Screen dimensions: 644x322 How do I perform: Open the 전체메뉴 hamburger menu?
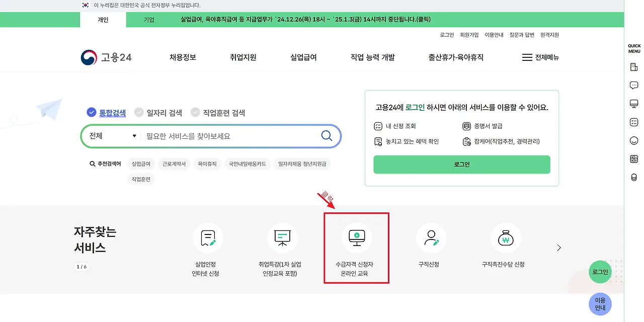pos(540,57)
